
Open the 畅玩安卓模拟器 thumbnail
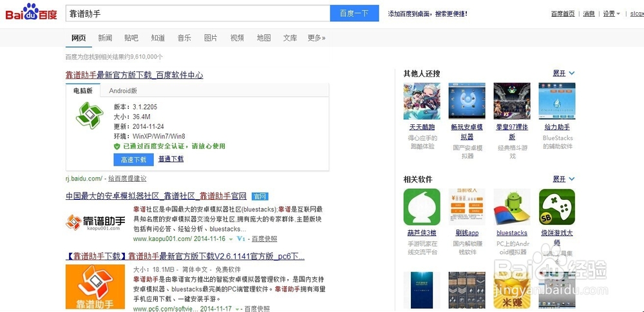click(467, 101)
